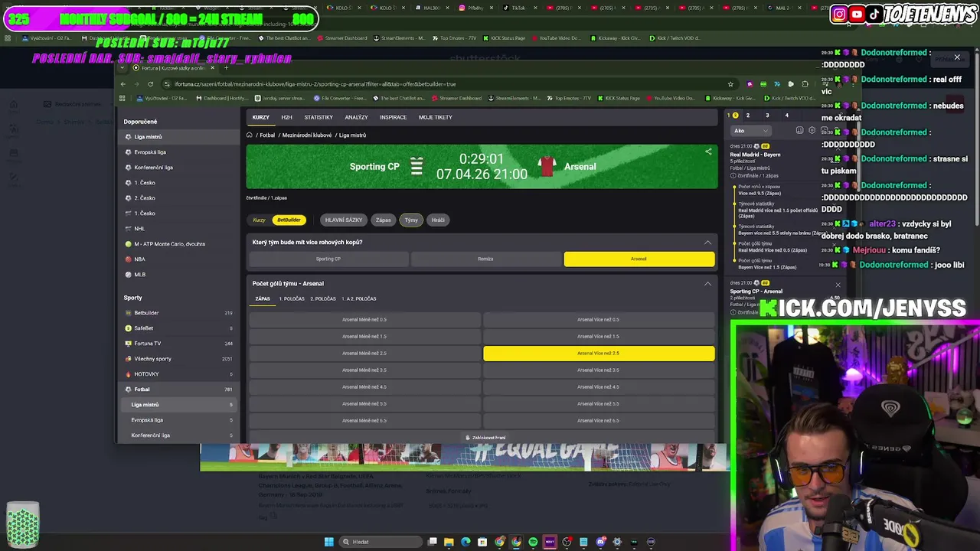Open the STATISTIKY tab
The image size is (980, 551).
(x=318, y=117)
